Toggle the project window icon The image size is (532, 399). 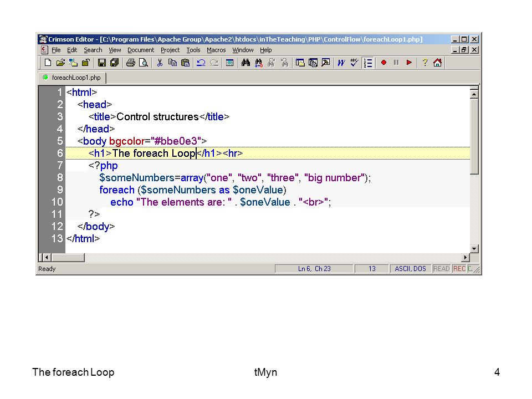pyautogui.click(x=313, y=63)
